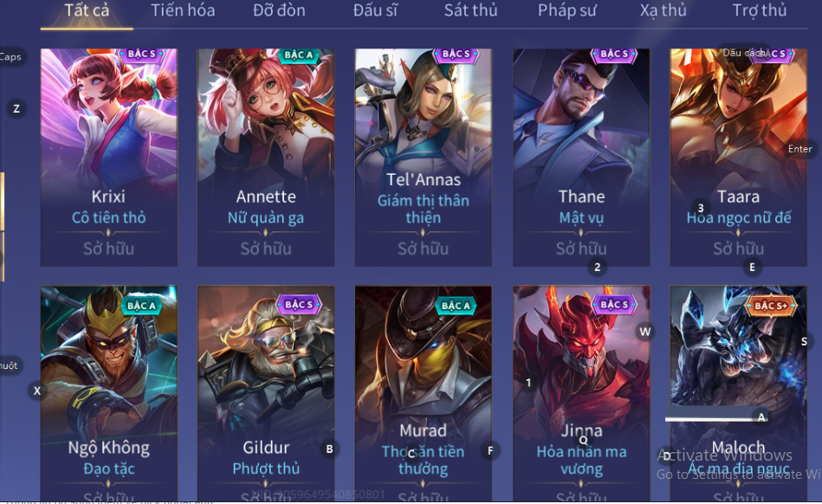Switch to the Sát thủ tab
The width and height of the screenshot is (822, 504).
click(x=470, y=10)
